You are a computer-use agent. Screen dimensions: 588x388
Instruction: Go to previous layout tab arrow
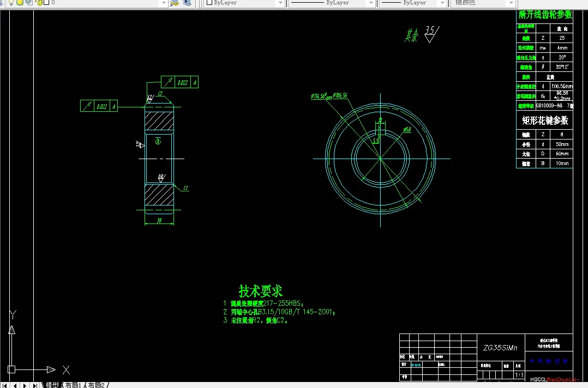point(15,385)
